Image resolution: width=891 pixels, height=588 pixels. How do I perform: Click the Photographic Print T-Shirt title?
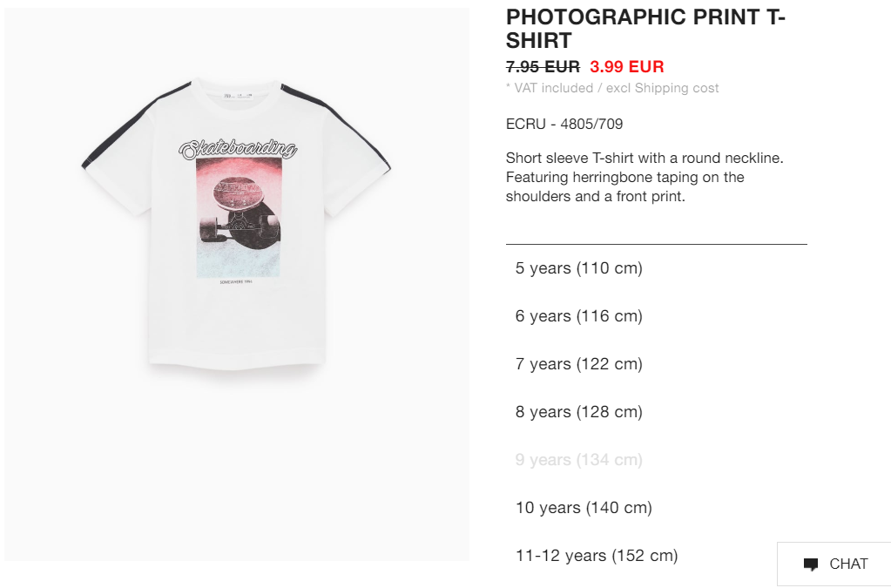pos(645,29)
